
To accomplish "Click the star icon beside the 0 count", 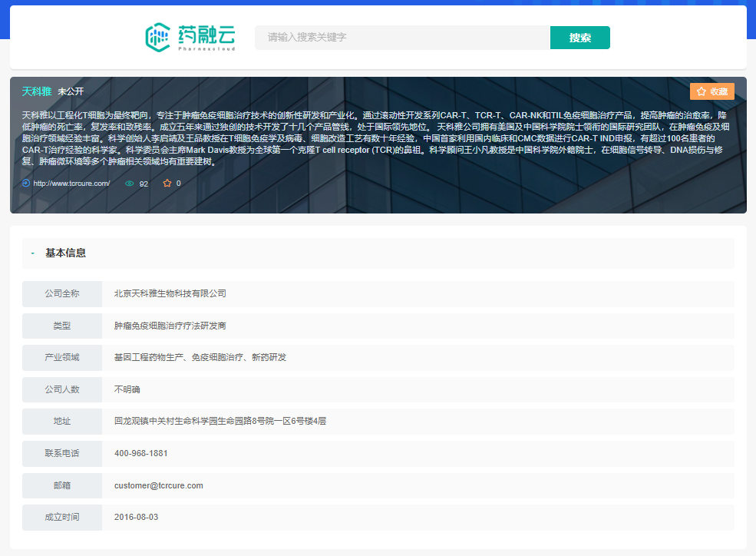I will click(167, 184).
